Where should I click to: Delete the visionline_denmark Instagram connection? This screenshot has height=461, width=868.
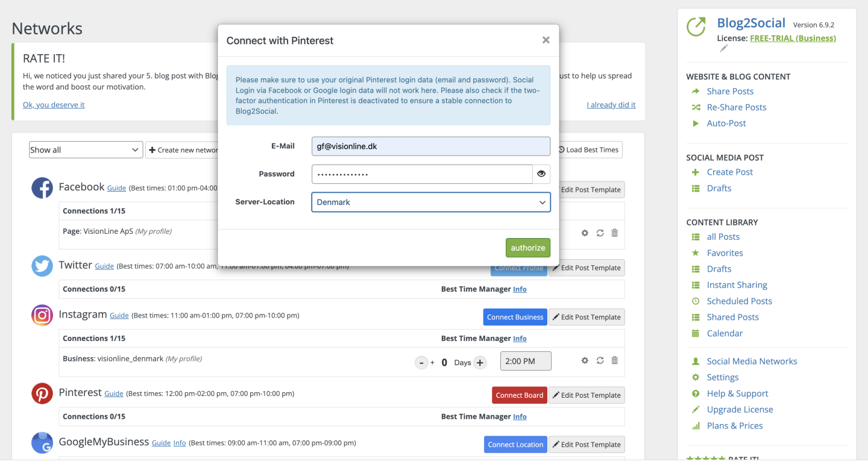(615, 360)
